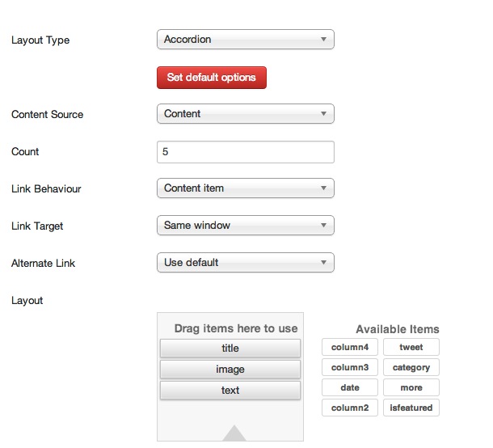Select the title item in layout box
Screen dimensions: 493x448
point(230,348)
